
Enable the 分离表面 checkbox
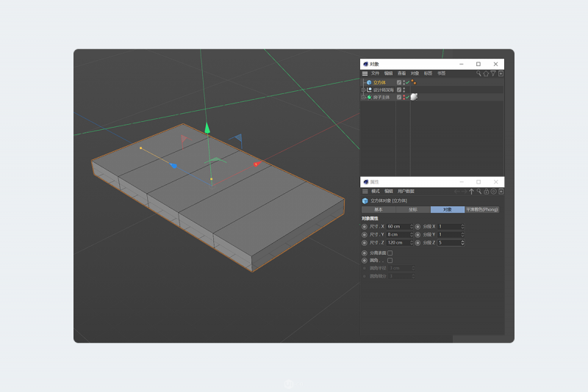coord(390,253)
